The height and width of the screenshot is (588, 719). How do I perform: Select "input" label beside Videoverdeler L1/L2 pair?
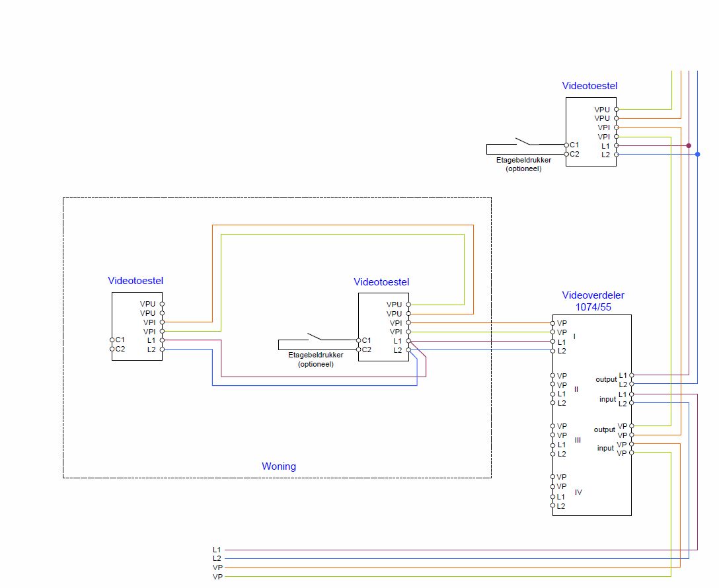click(607, 399)
